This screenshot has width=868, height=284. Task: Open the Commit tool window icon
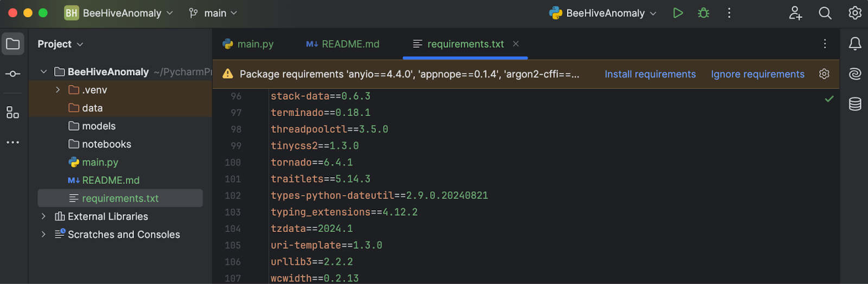tap(12, 74)
